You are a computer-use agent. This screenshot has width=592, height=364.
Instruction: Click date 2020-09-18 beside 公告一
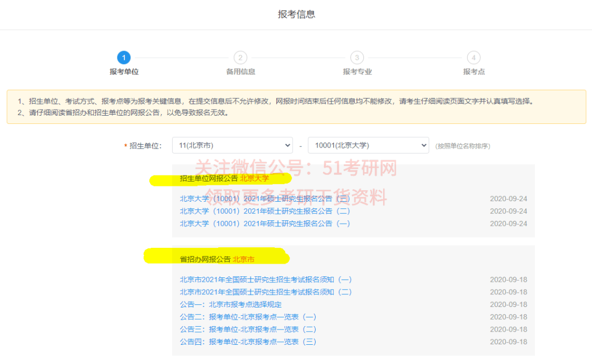[x=509, y=304]
